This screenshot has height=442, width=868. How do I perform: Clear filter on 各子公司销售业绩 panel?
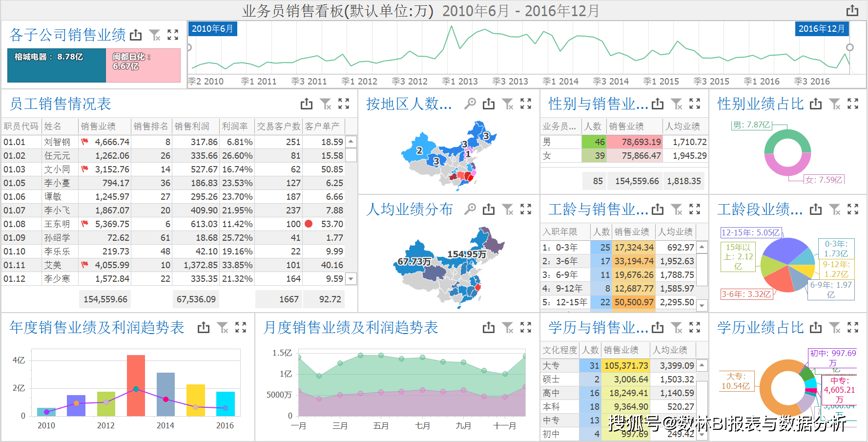click(x=155, y=35)
